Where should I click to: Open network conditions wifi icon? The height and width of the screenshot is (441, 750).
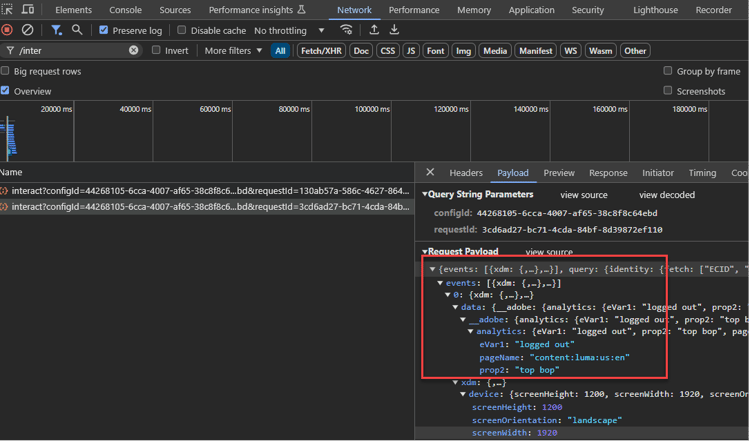[x=346, y=30]
